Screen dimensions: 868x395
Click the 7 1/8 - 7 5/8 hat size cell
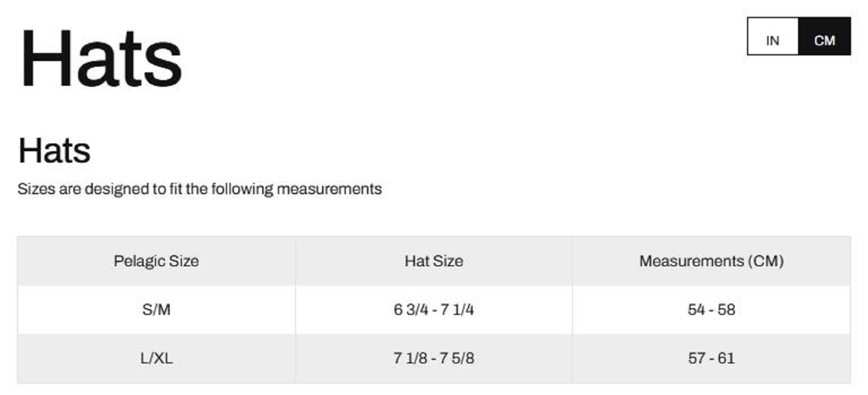[434, 358]
